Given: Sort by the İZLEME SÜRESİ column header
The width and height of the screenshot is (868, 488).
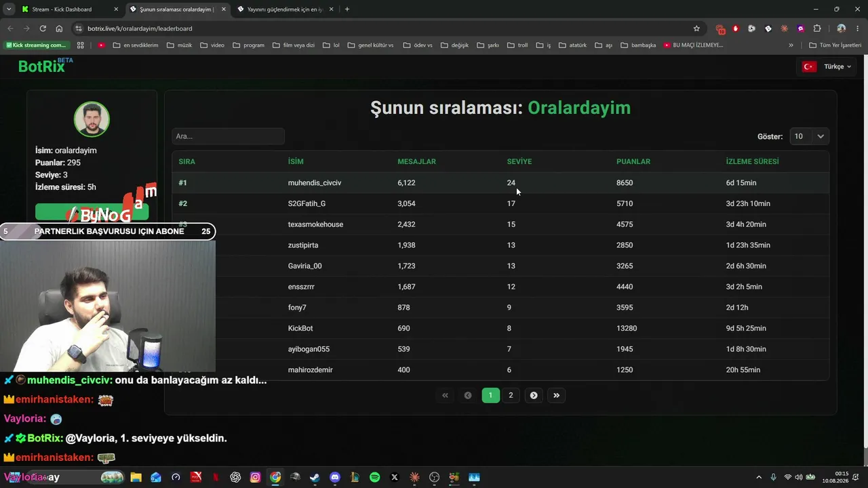Looking at the screenshot, I should tap(752, 161).
